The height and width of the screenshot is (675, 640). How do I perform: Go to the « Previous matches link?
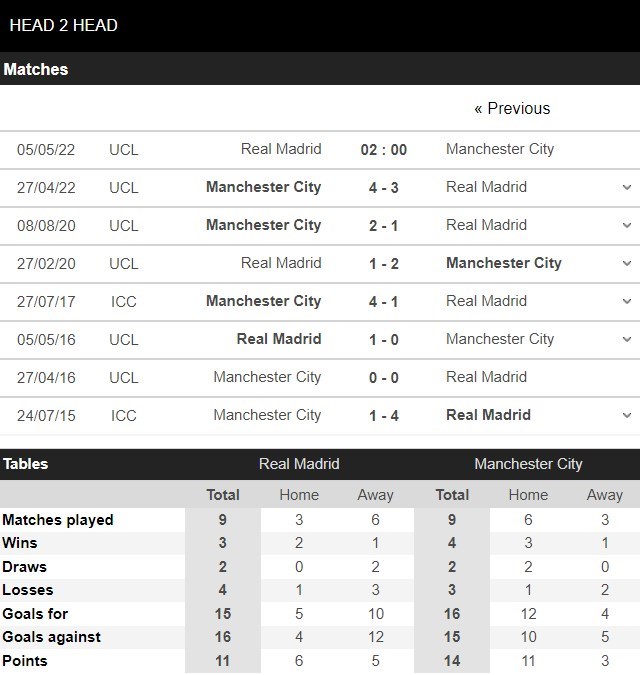(512, 108)
